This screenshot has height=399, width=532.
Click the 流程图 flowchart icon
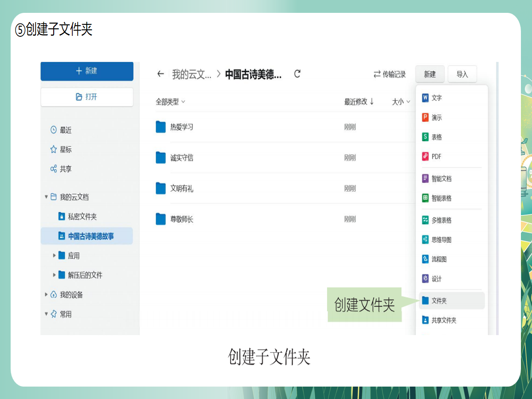click(425, 259)
